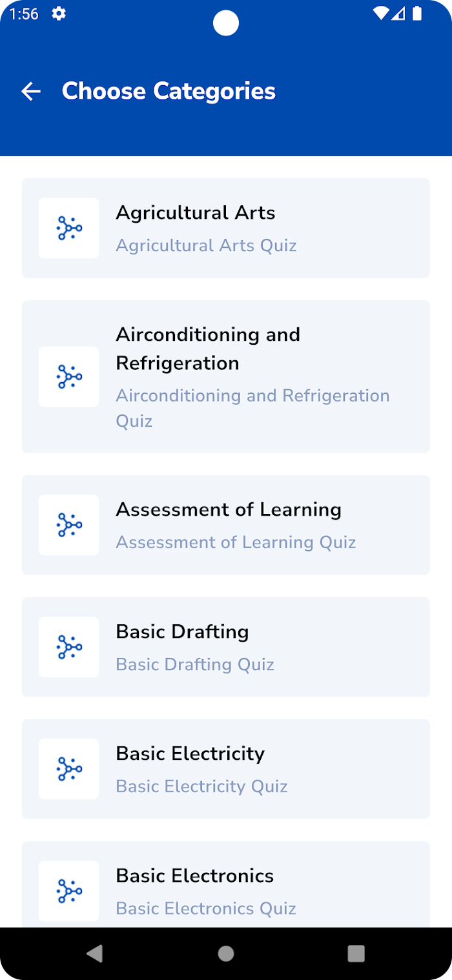
Task: Click the Basic Electronics category icon
Action: (x=68, y=891)
